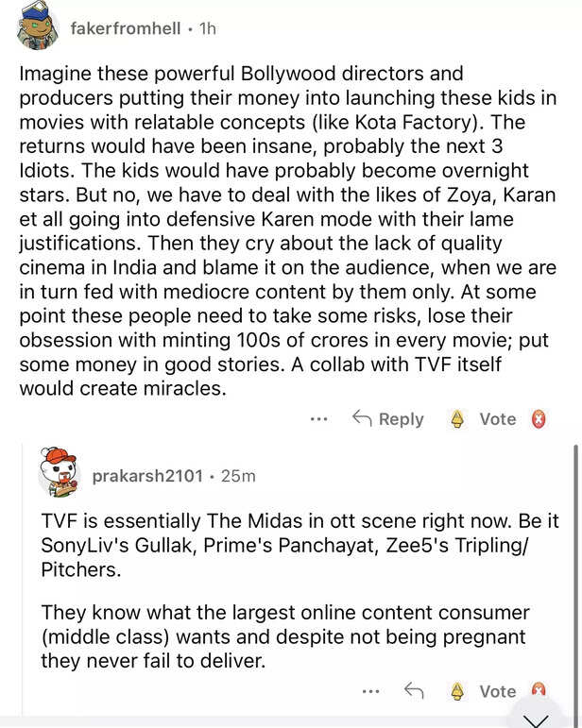Open prakarsh2101's avatar

[x=59, y=470]
